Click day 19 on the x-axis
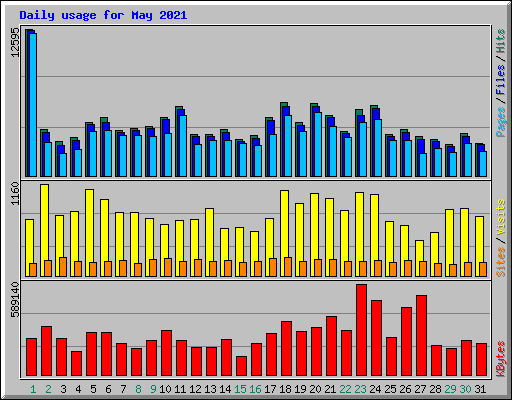 coord(300,389)
